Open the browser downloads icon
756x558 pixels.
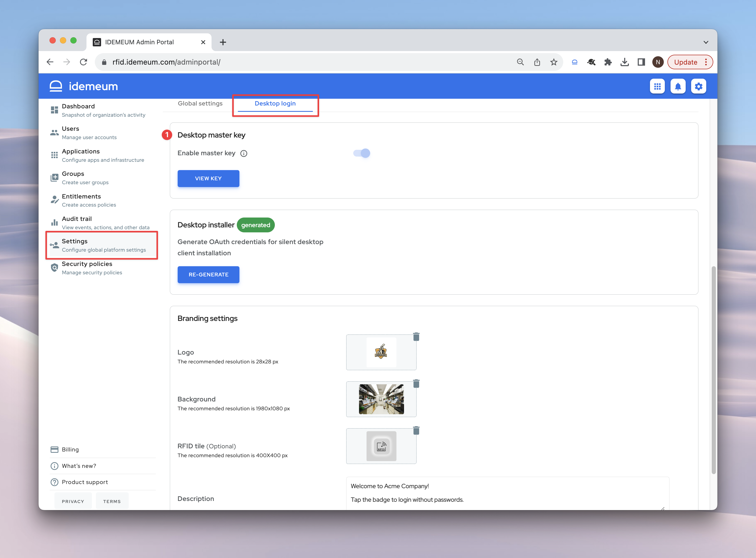tap(624, 62)
